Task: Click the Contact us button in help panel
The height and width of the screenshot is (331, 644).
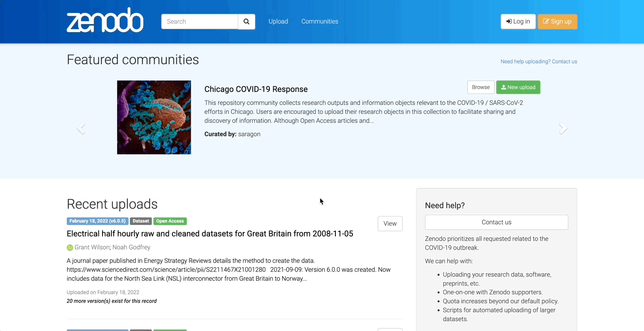Action: (x=496, y=222)
